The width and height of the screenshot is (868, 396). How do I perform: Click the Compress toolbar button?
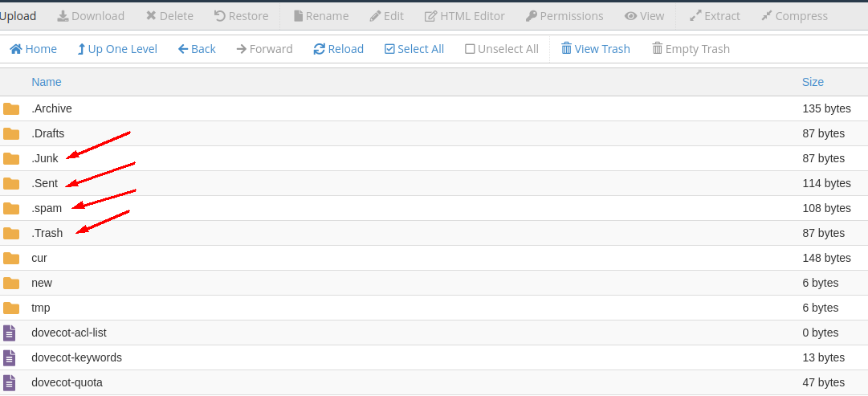pyautogui.click(x=794, y=16)
